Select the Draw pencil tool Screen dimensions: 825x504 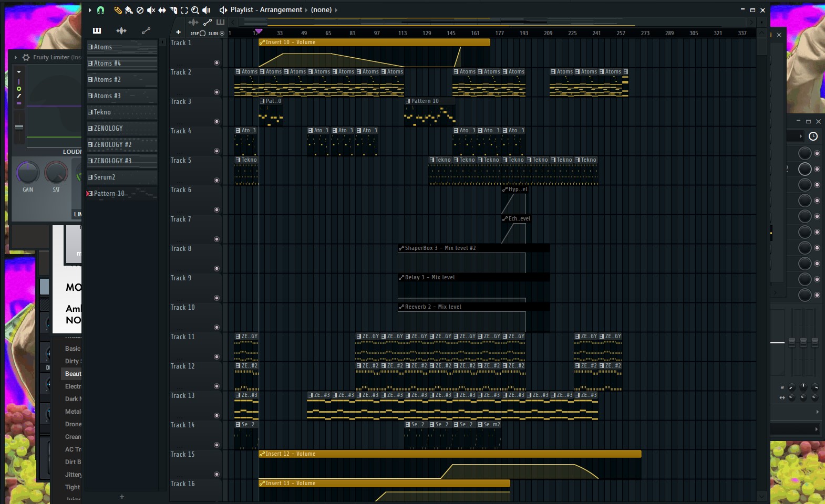[118, 10]
